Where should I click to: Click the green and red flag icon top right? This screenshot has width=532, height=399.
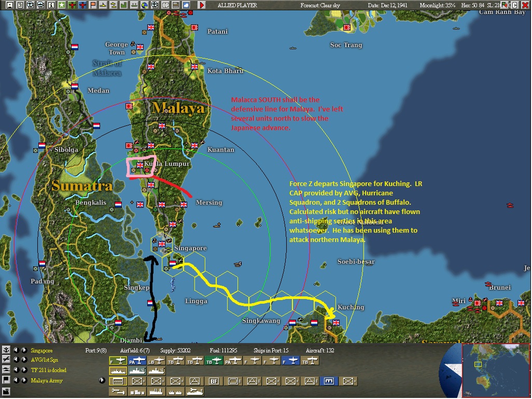[x=505, y=5]
